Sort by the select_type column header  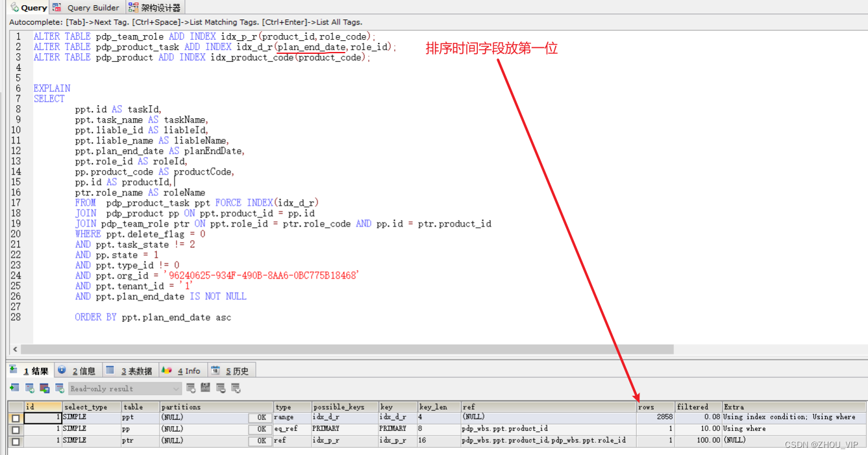pos(92,407)
